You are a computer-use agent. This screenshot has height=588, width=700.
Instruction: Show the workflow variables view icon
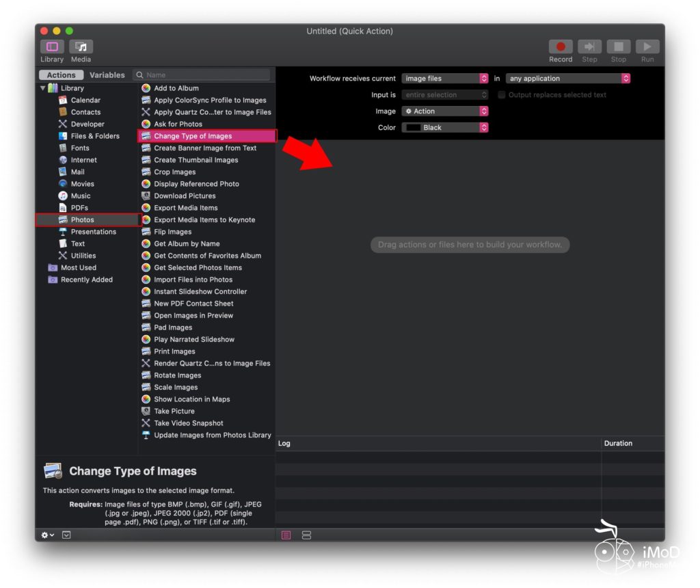pos(306,535)
